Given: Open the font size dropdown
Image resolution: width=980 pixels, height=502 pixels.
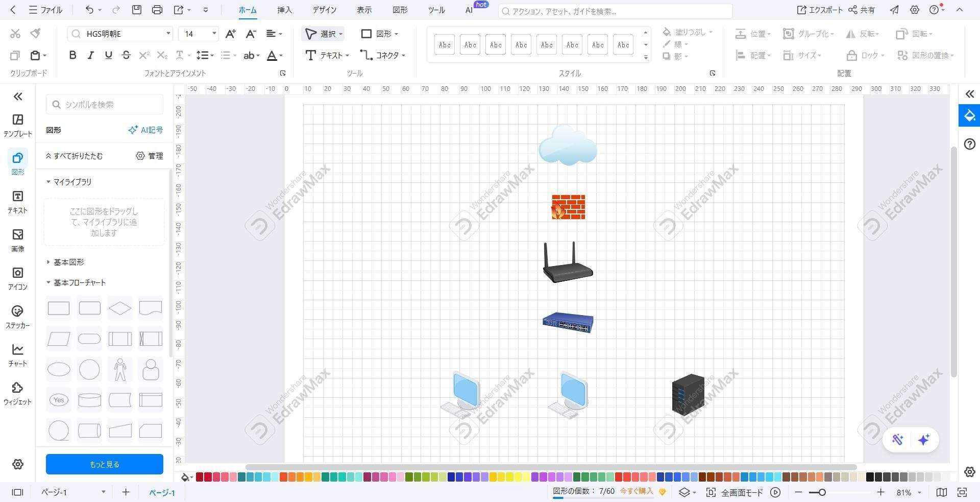Looking at the screenshot, I should [x=214, y=34].
